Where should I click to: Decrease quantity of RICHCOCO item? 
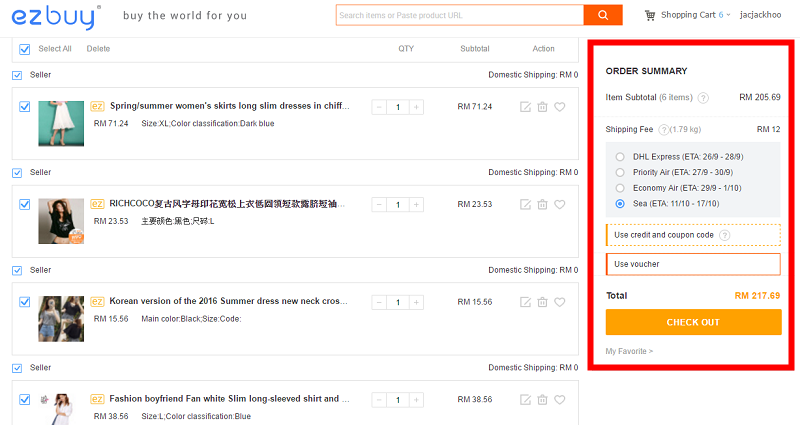pos(379,205)
